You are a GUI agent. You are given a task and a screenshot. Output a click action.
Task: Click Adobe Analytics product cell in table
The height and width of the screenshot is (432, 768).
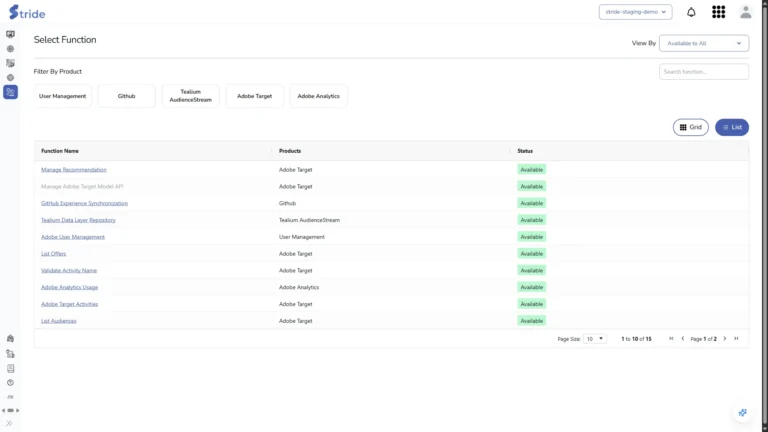pyautogui.click(x=299, y=288)
